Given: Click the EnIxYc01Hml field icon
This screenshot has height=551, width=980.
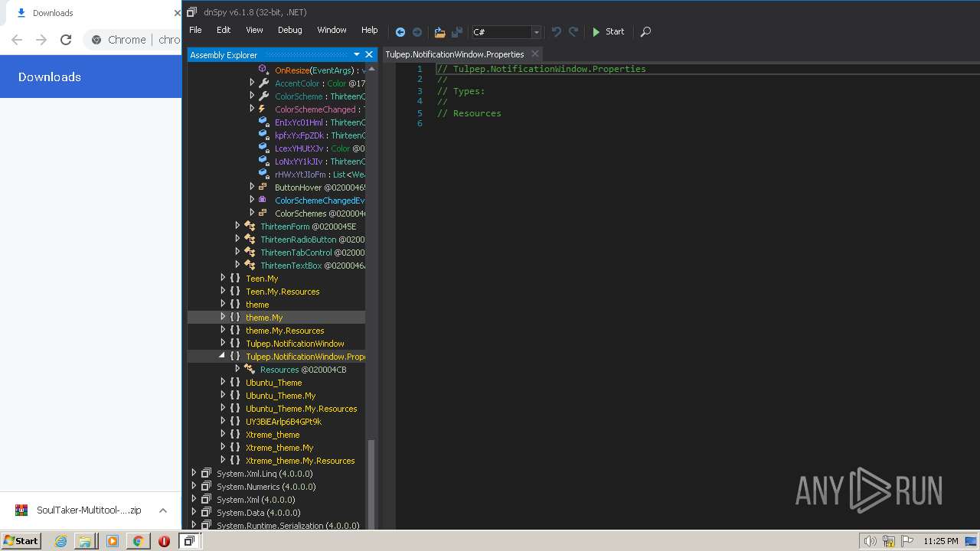Looking at the screenshot, I should click(263, 122).
